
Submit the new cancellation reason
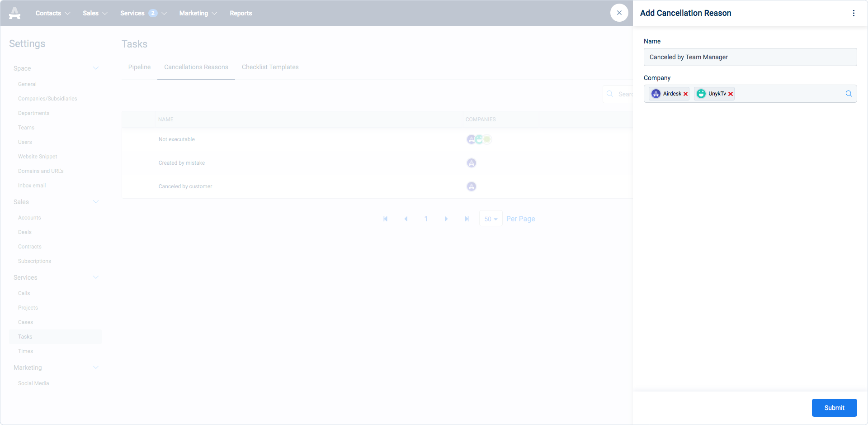834,408
